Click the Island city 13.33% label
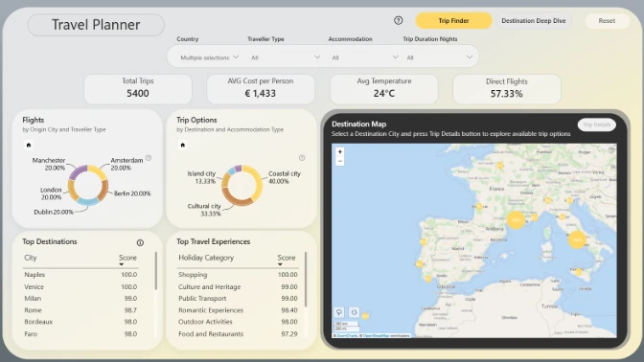Image resolution: width=644 pixels, height=362 pixels. pyautogui.click(x=201, y=177)
